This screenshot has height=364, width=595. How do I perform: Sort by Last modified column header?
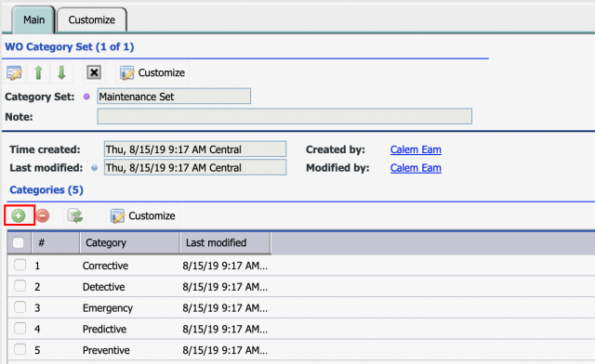225,242
